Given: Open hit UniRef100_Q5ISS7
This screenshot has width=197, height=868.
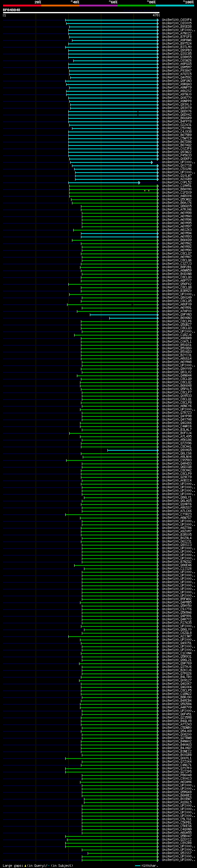Looking at the screenshot, I should pyautogui.click(x=177, y=853).
